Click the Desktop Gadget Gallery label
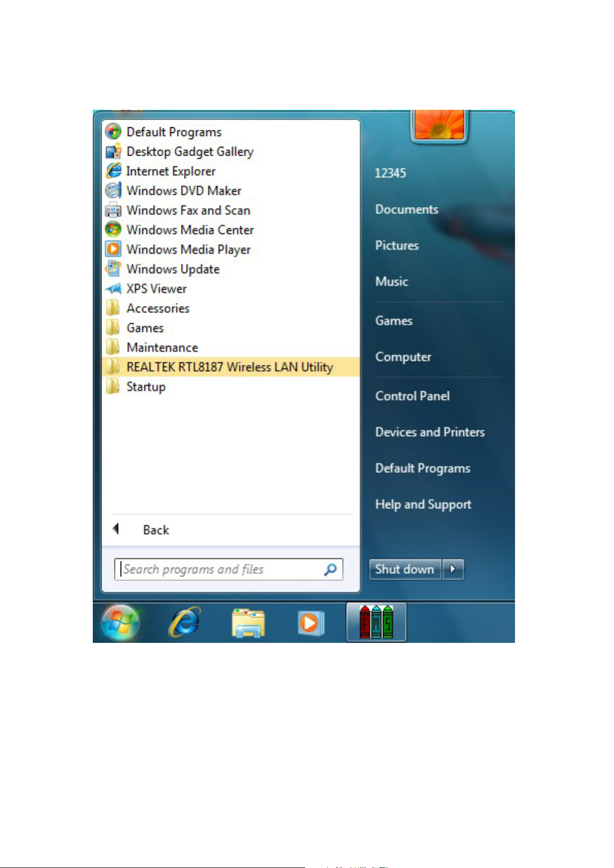614x868 pixels. (x=190, y=152)
